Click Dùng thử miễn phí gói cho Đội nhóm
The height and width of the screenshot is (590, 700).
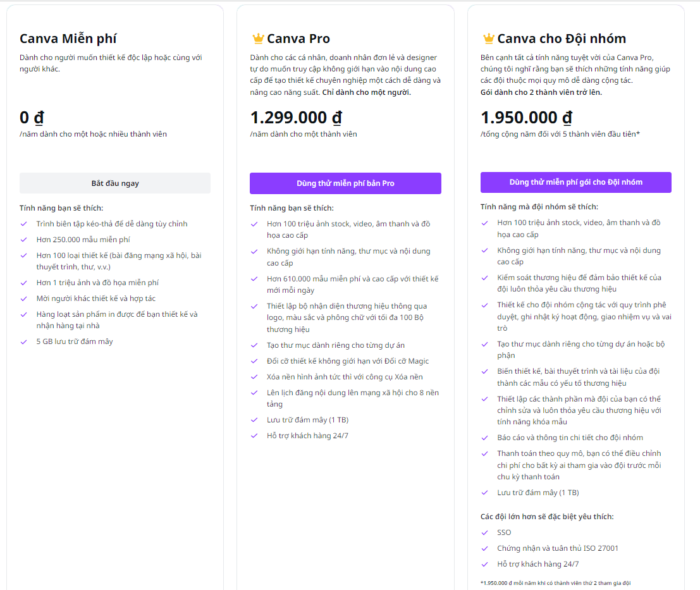click(576, 182)
